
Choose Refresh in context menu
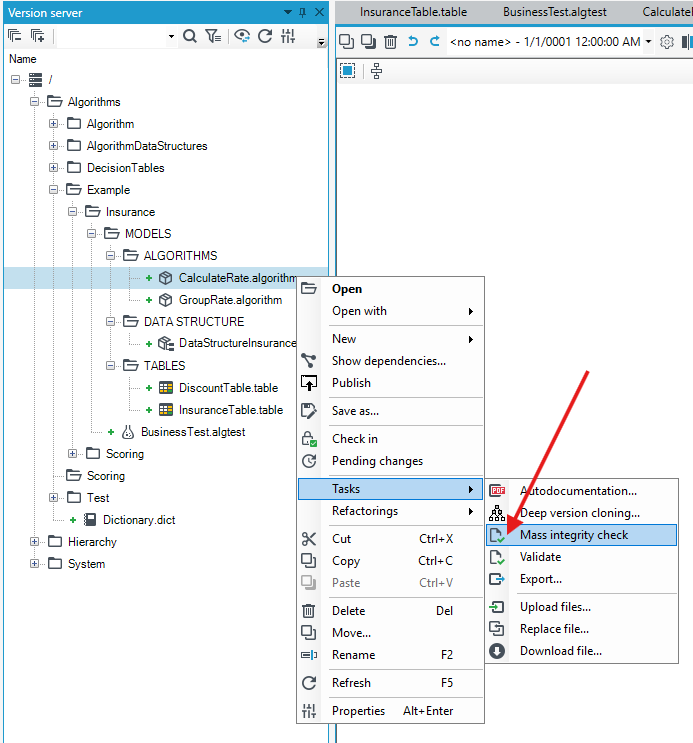(x=391, y=683)
